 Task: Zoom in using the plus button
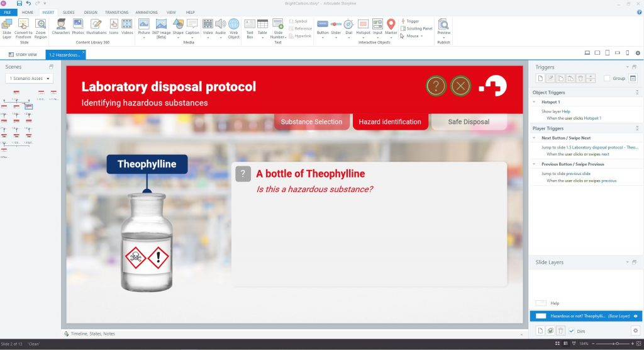(x=633, y=344)
